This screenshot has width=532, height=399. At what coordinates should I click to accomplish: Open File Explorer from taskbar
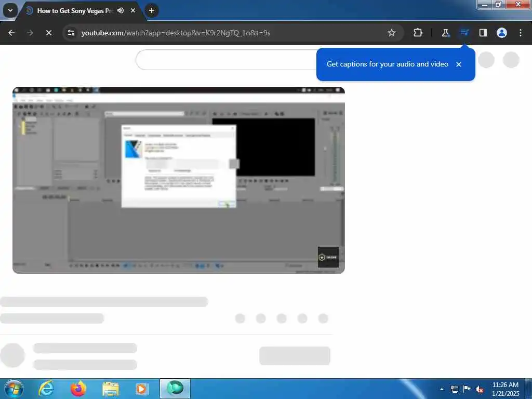point(111,389)
